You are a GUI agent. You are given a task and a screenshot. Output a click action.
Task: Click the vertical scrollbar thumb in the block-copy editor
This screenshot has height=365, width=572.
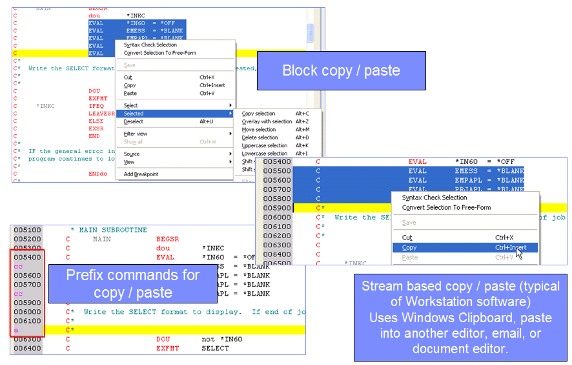[310, 33]
